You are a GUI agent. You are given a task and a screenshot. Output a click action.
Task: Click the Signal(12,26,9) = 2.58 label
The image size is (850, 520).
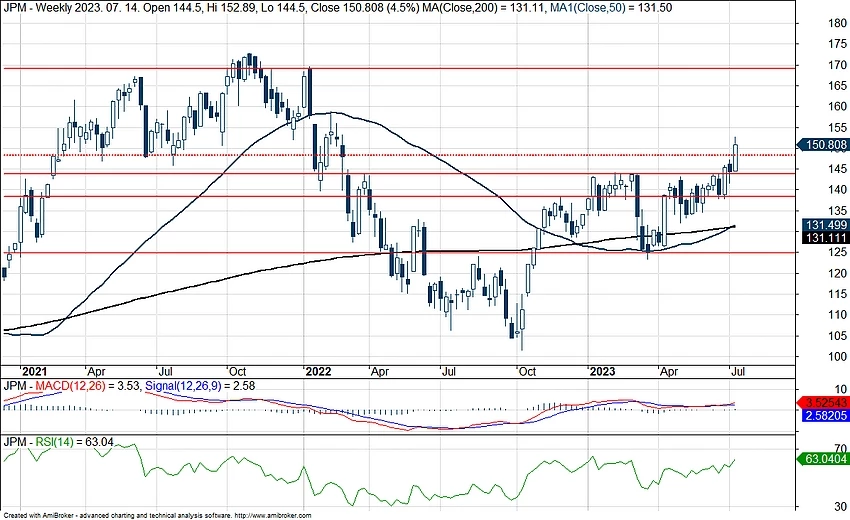(x=200, y=386)
